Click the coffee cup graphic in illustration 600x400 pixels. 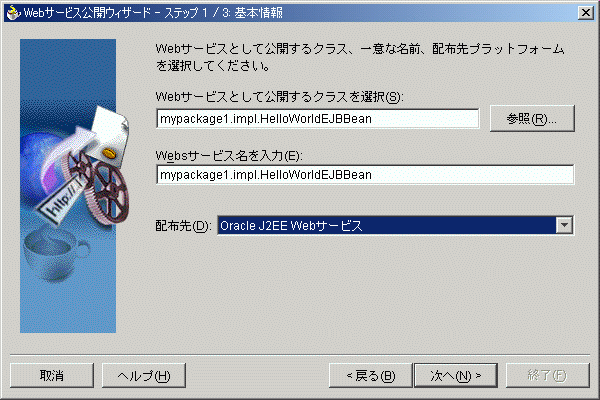click(x=54, y=255)
